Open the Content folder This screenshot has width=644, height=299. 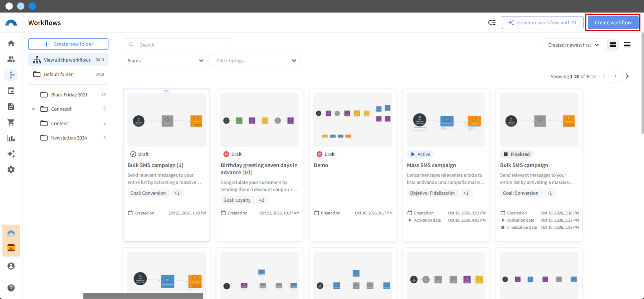click(73, 123)
